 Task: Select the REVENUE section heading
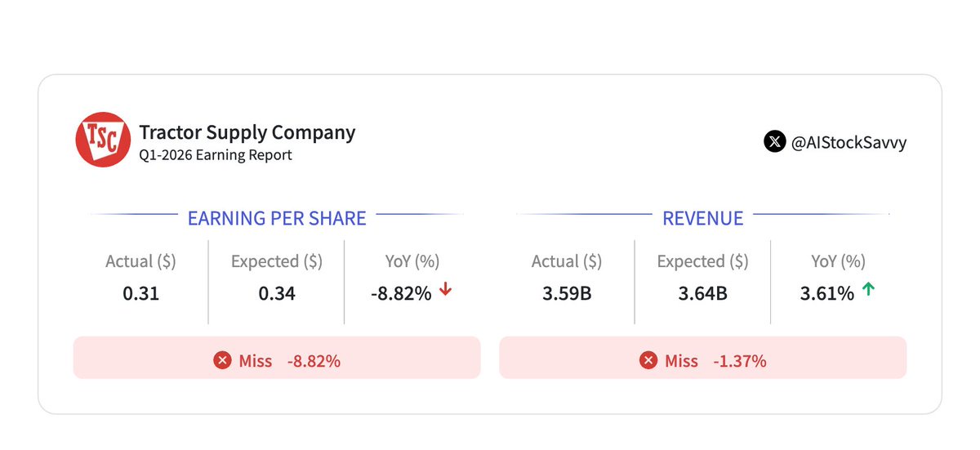(x=702, y=218)
